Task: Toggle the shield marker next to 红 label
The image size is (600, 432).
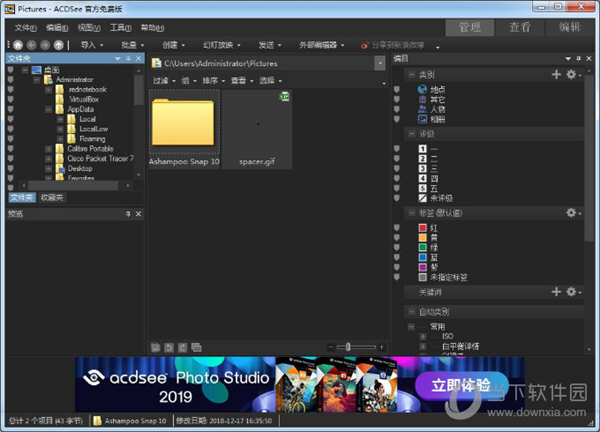Action: [x=397, y=228]
